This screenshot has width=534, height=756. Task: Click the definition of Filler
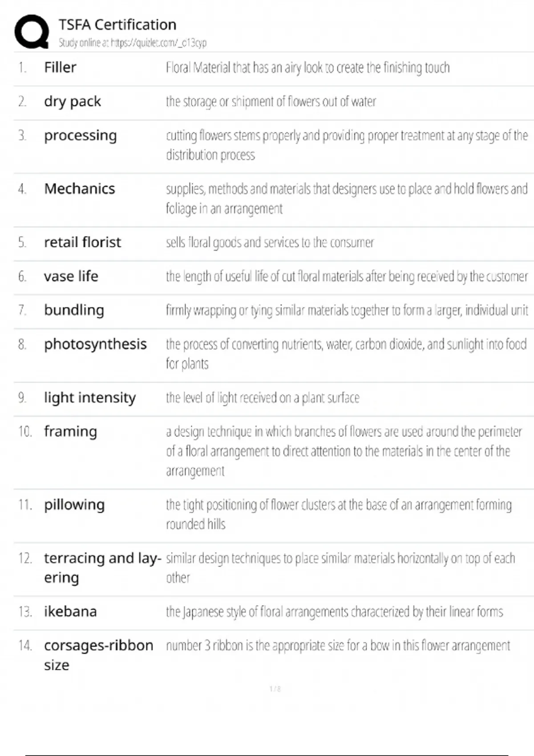click(307, 68)
